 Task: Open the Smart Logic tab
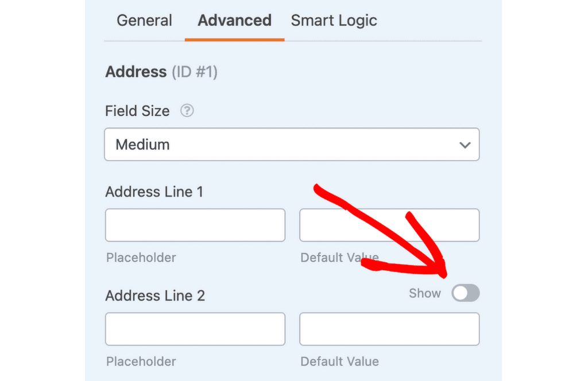pyautogui.click(x=334, y=20)
